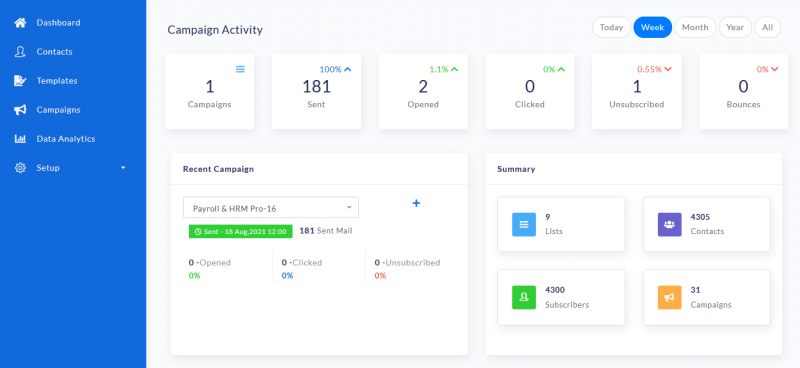This screenshot has height=368, width=800.
Task: Click the clock icon in Sent badge
Action: tap(198, 231)
